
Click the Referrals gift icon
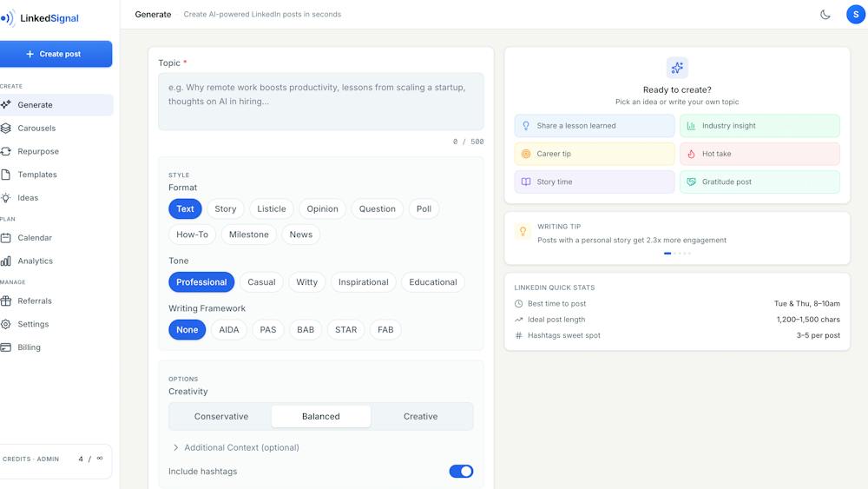(6, 301)
